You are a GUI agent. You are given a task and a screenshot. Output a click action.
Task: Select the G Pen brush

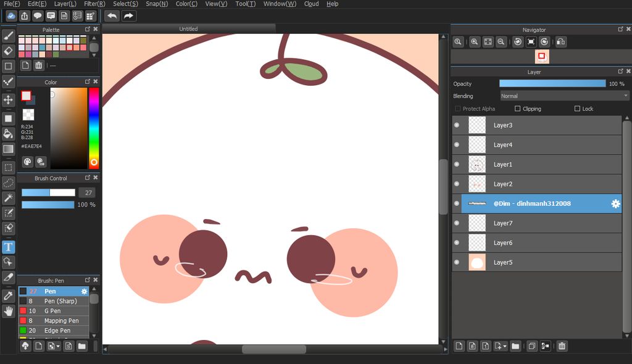(54, 311)
